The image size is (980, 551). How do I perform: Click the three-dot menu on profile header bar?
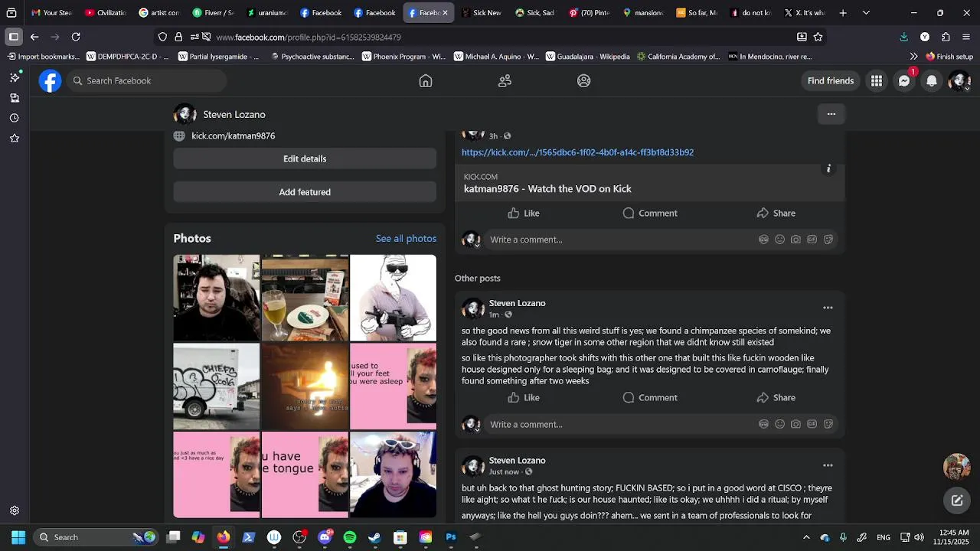[831, 114]
